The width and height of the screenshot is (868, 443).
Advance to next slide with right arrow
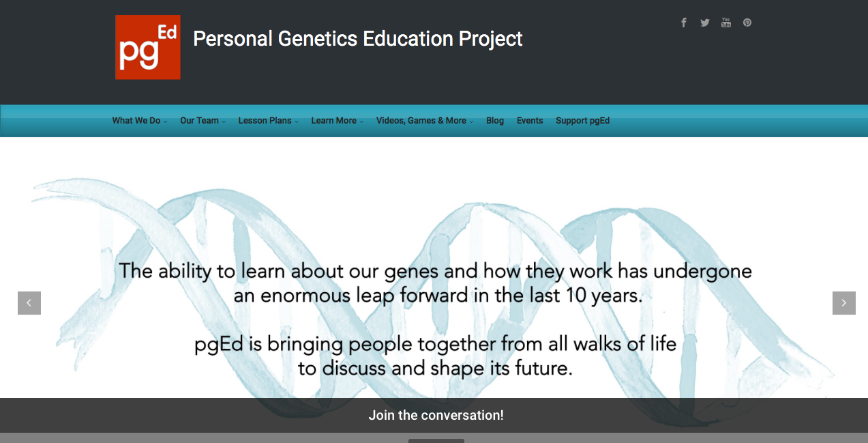843,303
